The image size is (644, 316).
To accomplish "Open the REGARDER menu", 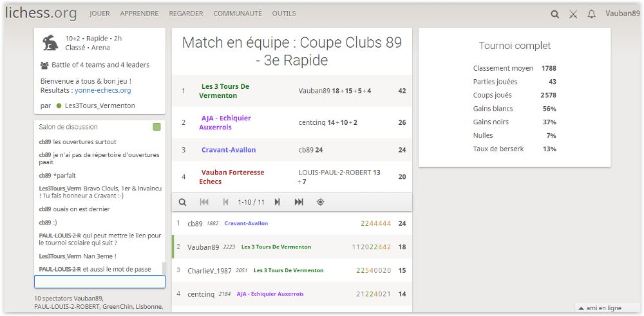I will point(186,14).
